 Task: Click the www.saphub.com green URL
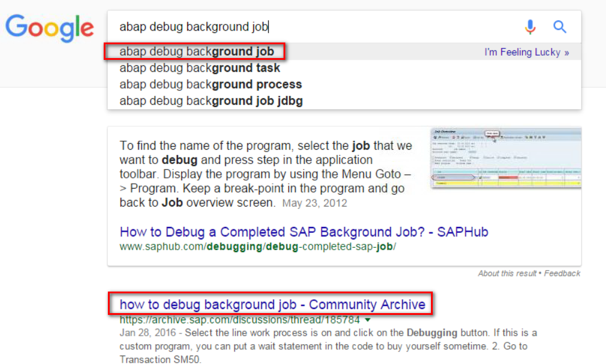click(258, 246)
